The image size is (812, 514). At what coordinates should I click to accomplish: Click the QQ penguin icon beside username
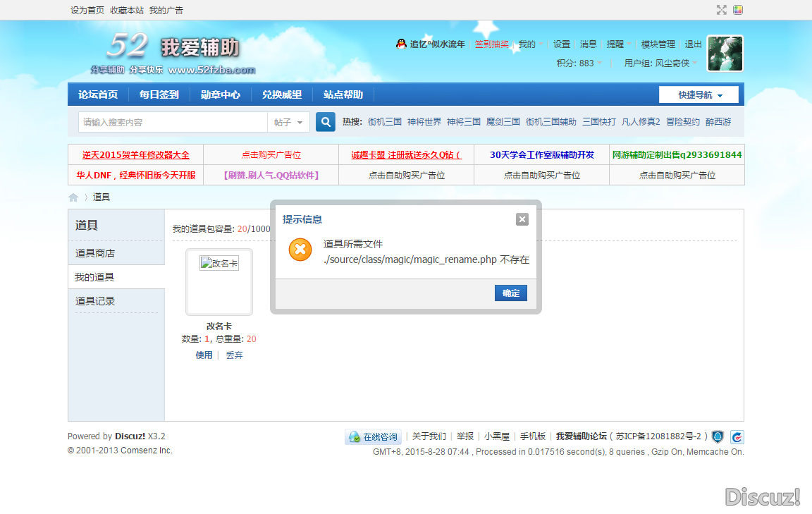point(401,44)
